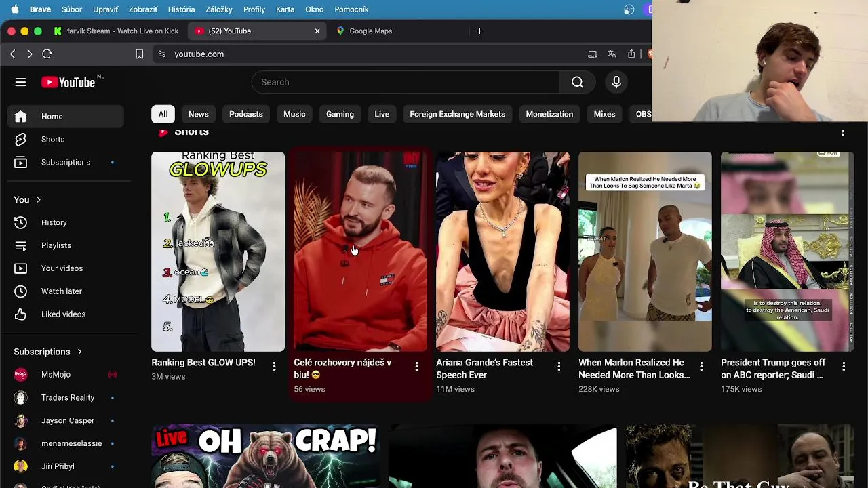Select the Live filter chip

coord(382,114)
